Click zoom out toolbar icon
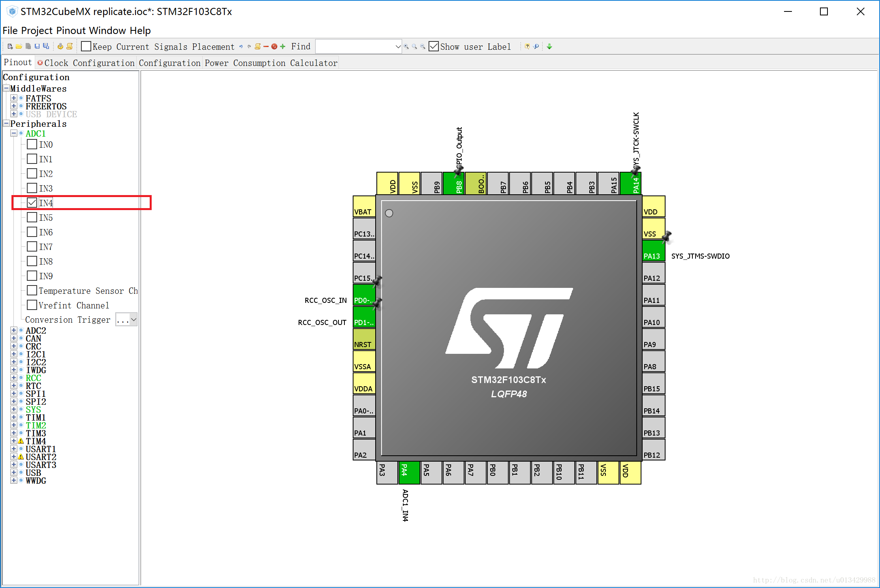Screen dimensions: 880x588 pyautogui.click(x=425, y=46)
